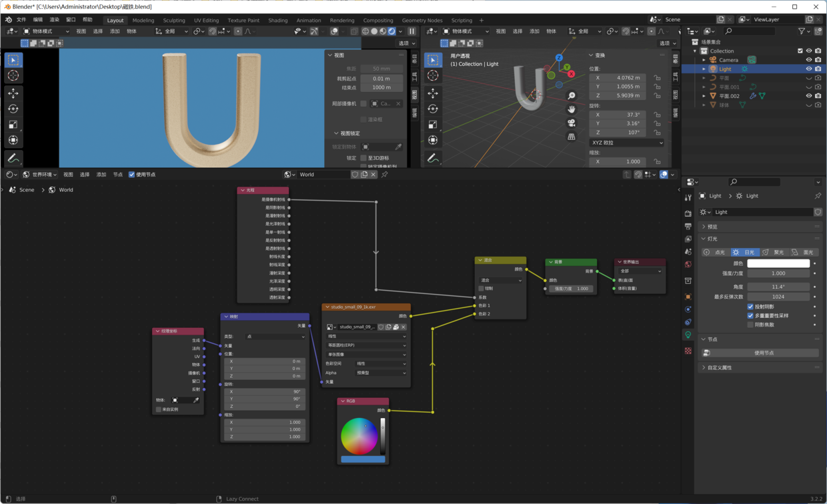Select the Select Box tool in the right viewport toolbar

433,60
